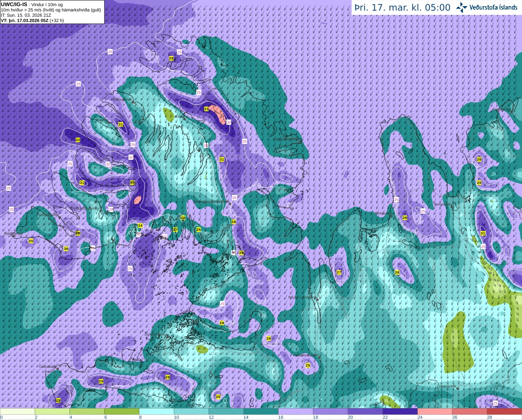This screenshot has width=522, height=420.
Task: Click the Veðurstofa Íslands logo
Action: (x=487, y=7)
